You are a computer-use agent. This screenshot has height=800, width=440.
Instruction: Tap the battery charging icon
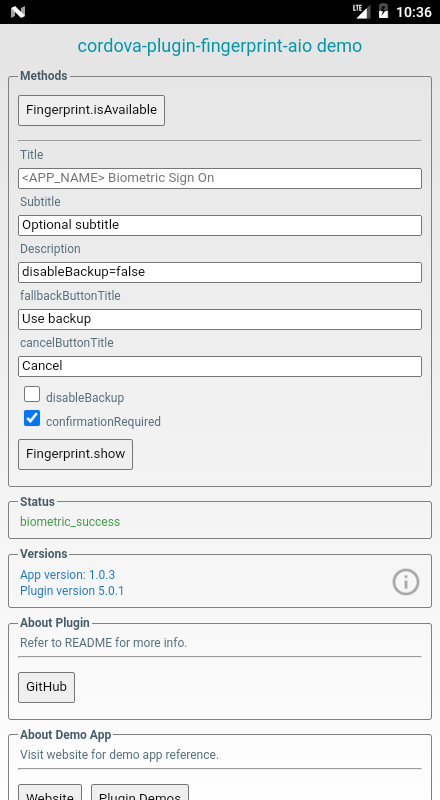[383, 11]
